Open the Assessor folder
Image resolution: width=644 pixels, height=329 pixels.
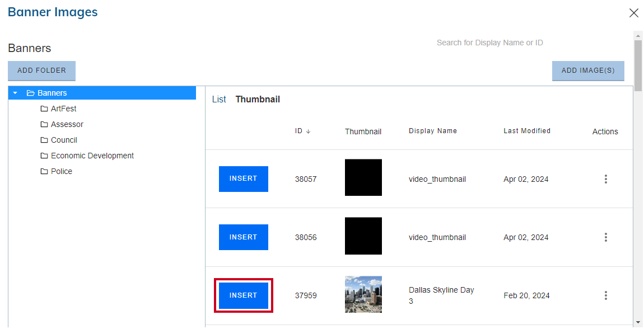[67, 124]
